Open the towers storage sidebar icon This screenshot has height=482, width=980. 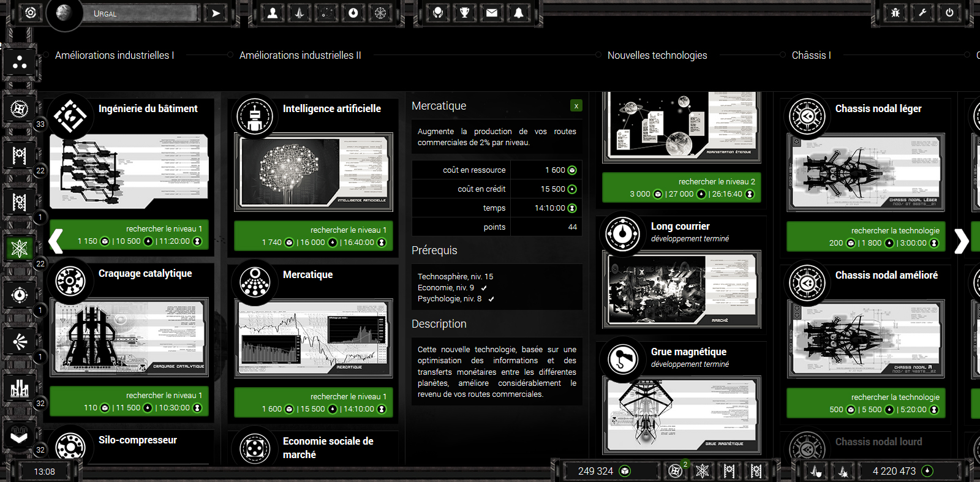[20, 388]
